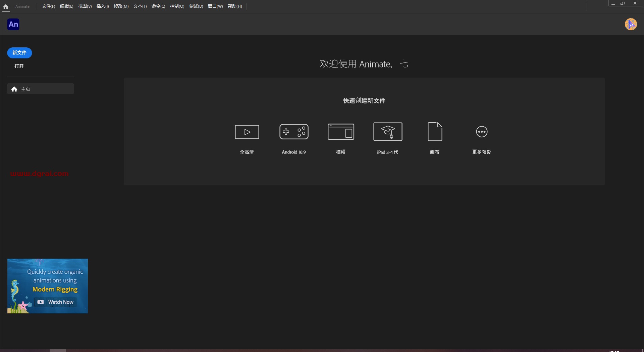Open the 文件(F) menu
This screenshot has height=352, width=644.
[x=48, y=6]
